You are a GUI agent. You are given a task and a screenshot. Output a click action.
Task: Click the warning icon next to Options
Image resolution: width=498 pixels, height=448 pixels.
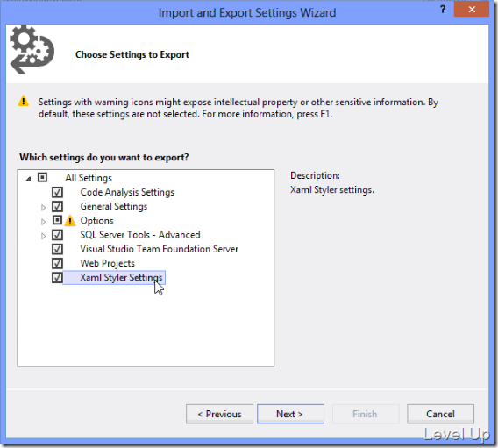(x=70, y=221)
